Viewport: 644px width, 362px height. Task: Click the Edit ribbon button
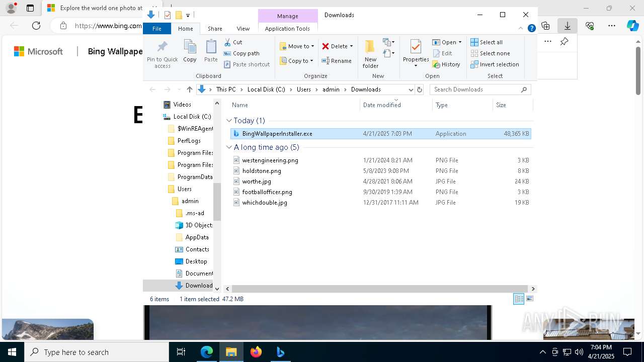pyautogui.click(x=442, y=53)
